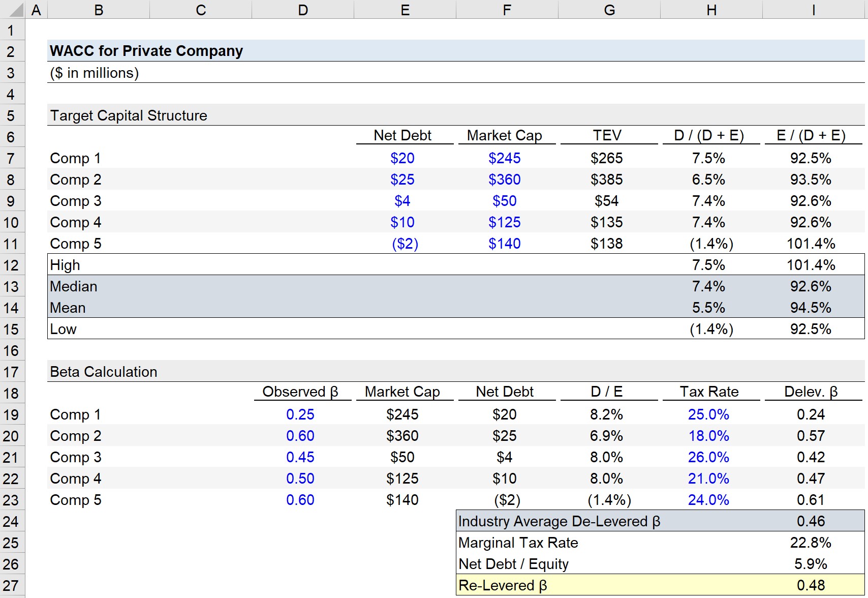Select Comp 1 observed beta 0.25

[x=300, y=414]
